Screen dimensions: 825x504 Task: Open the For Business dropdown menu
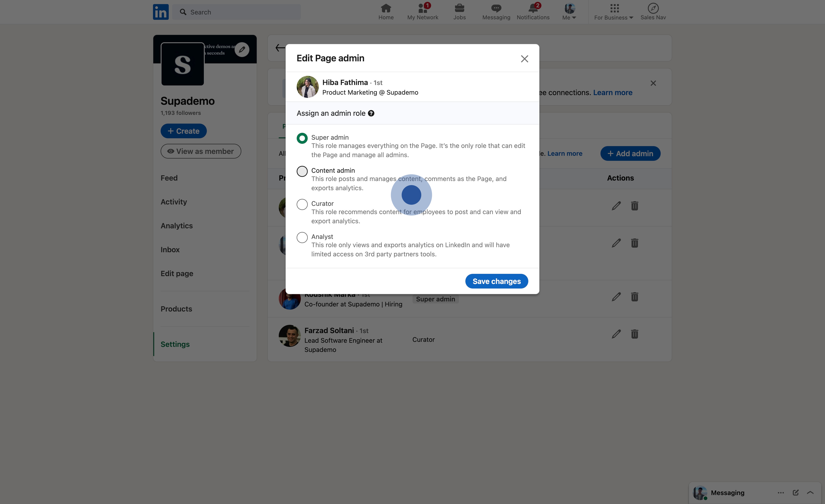click(613, 12)
